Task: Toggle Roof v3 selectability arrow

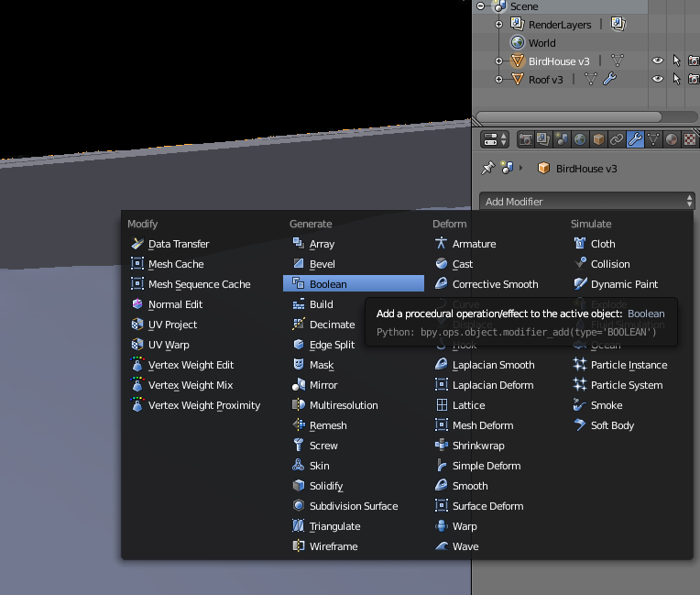Action: 677,79
